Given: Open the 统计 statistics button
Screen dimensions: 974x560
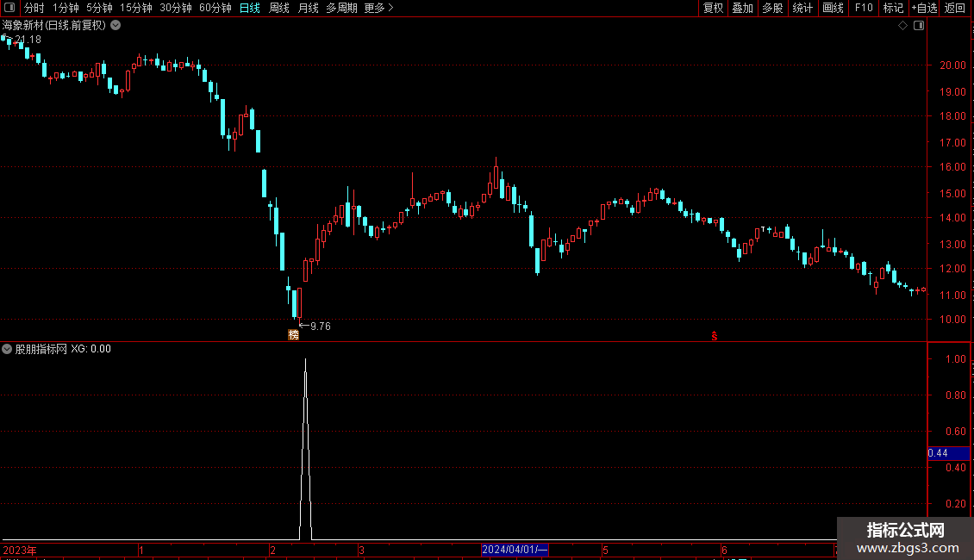Looking at the screenshot, I should pyautogui.click(x=802, y=8).
